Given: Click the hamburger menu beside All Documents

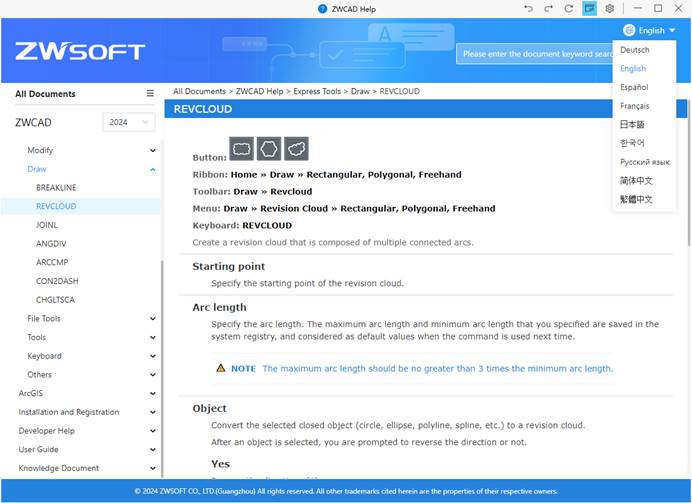Looking at the screenshot, I should coord(150,94).
